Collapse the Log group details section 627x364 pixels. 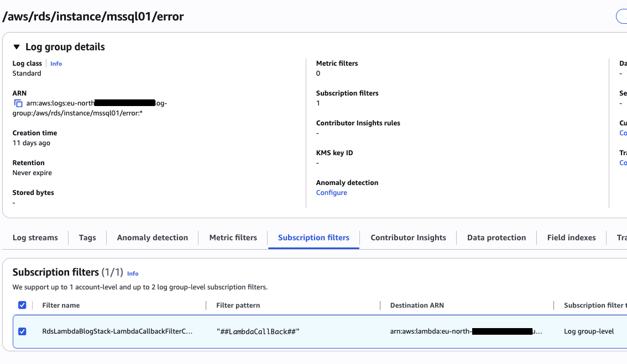point(17,47)
